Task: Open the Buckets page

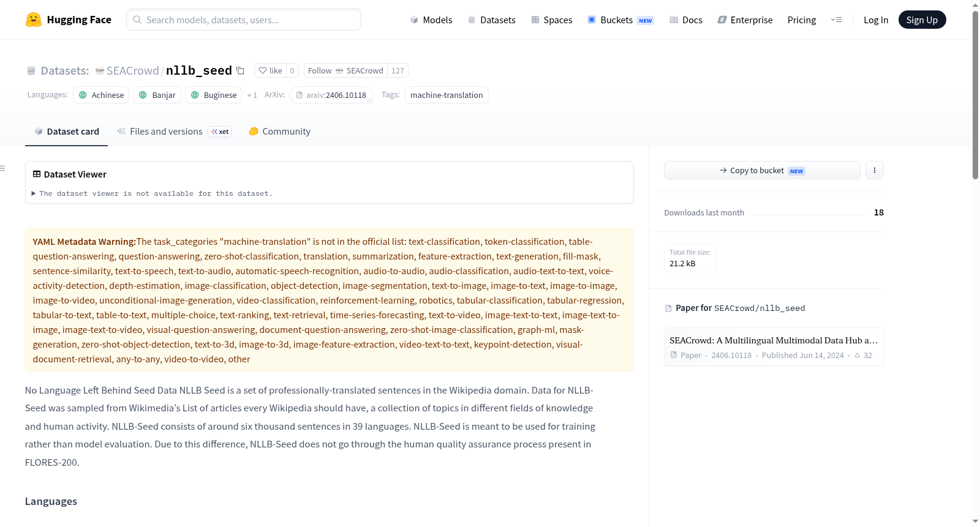Action: (x=620, y=20)
